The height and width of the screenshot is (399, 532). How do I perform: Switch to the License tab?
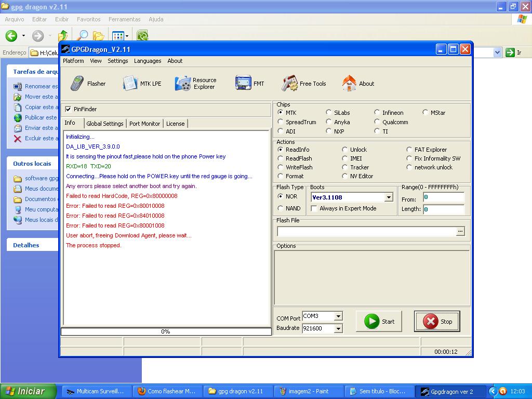coord(176,124)
